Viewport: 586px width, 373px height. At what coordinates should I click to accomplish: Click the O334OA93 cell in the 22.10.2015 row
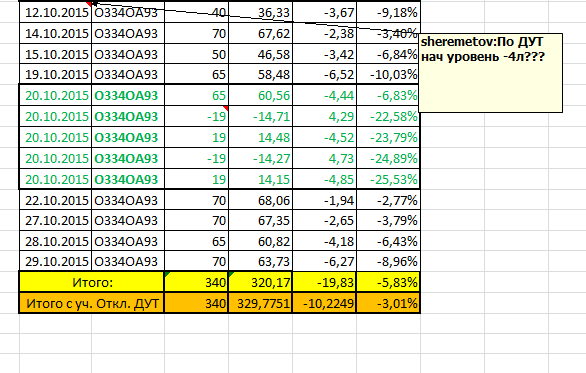[128, 200]
